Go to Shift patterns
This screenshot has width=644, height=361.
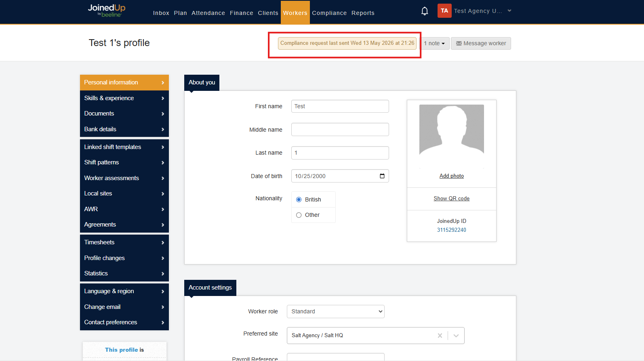pyautogui.click(x=124, y=162)
